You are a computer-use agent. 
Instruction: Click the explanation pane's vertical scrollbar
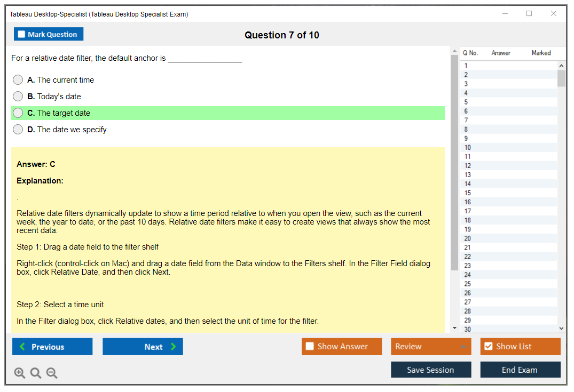(454, 160)
